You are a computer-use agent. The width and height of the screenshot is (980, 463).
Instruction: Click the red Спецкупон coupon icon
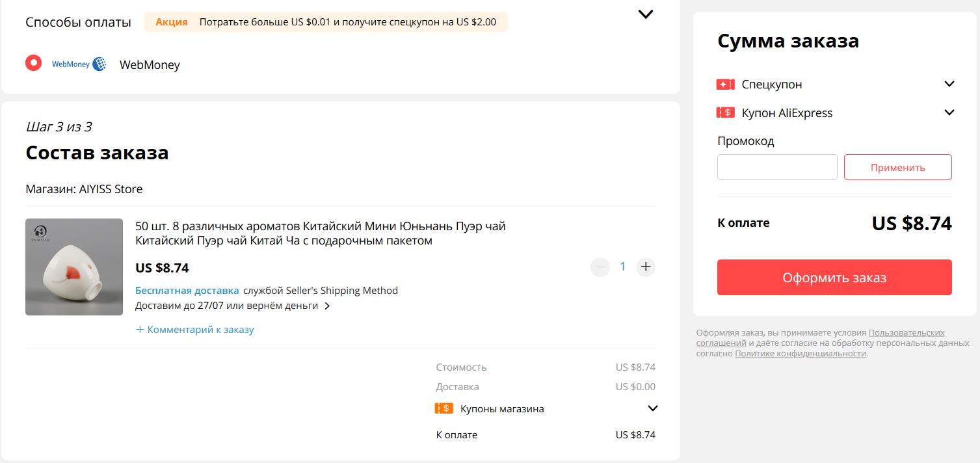(x=725, y=84)
